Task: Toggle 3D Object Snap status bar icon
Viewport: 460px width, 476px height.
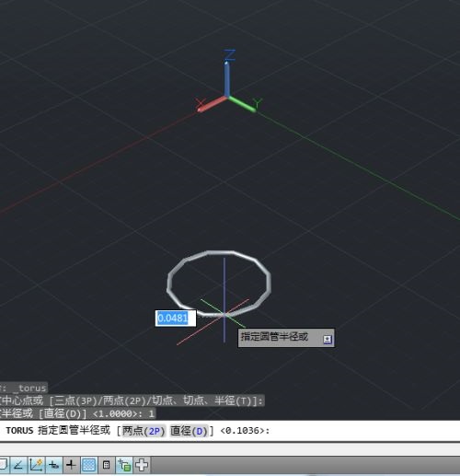Action: click(x=4, y=465)
